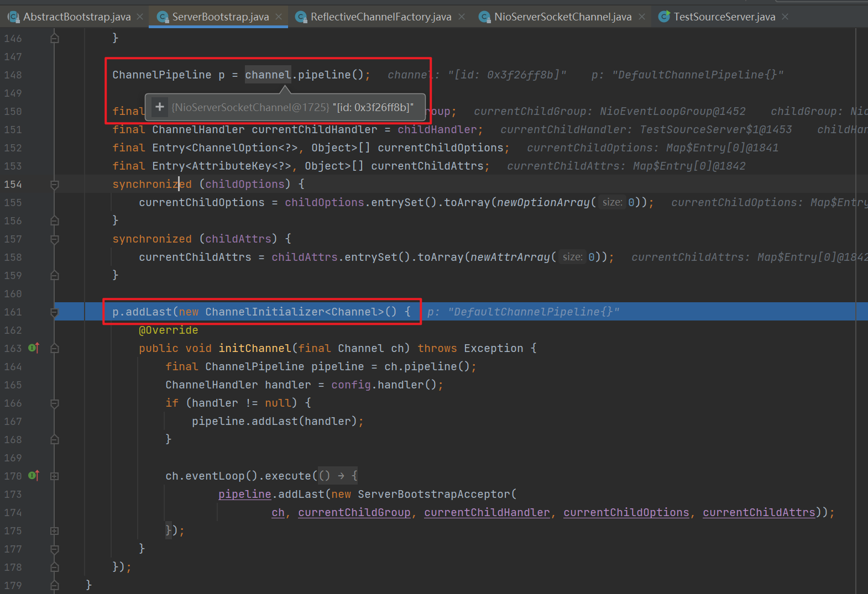
Task: Close the ServerBootstrap.java tab
Action: tap(279, 17)
